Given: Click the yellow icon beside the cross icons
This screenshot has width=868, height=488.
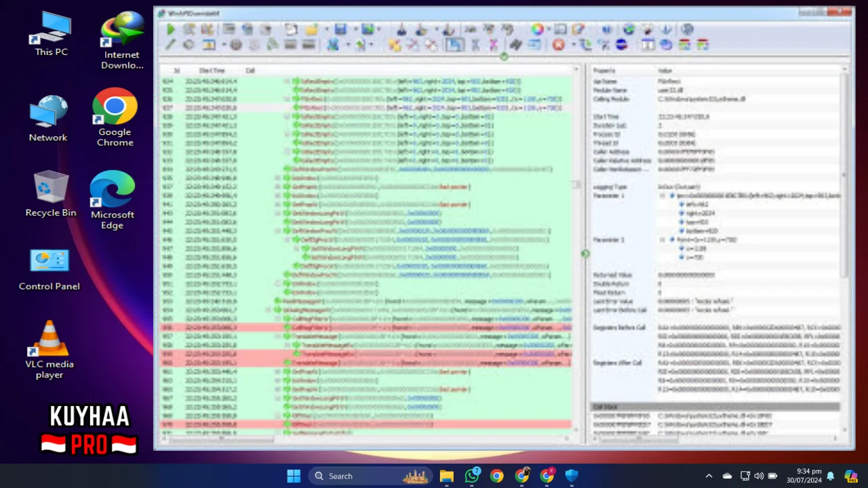Looking at the screenshot, I should [x=394, y=45].
